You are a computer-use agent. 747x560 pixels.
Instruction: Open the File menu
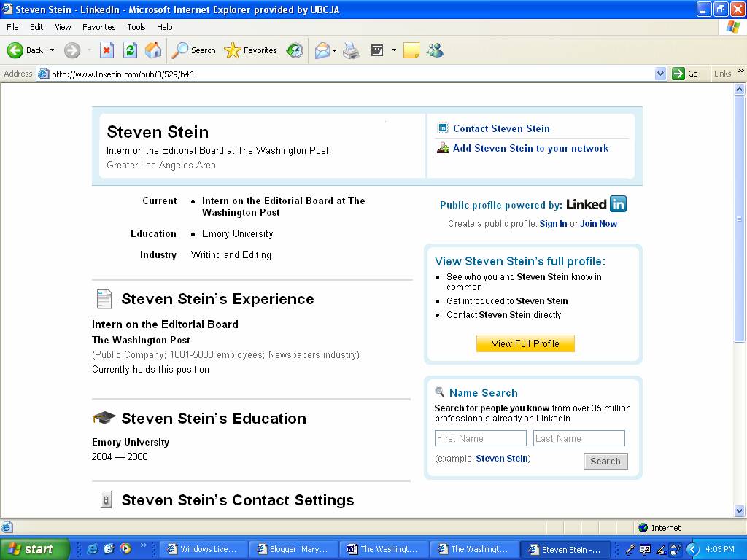click(x=12, y=27)
